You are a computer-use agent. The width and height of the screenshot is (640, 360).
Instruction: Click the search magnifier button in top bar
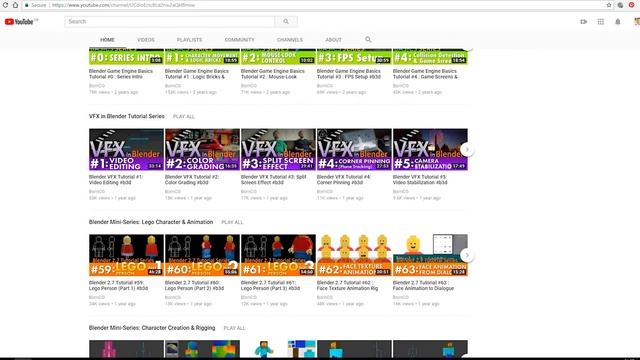286,22
